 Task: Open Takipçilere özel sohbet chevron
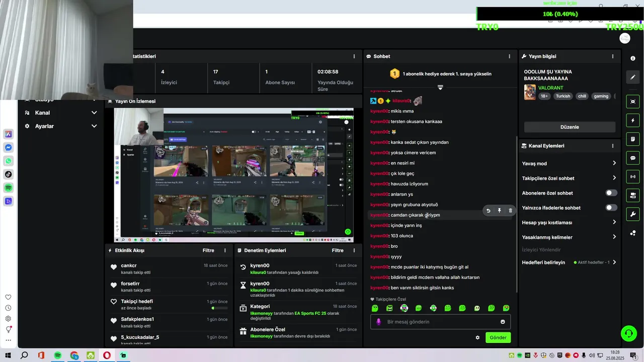(614, 178)
